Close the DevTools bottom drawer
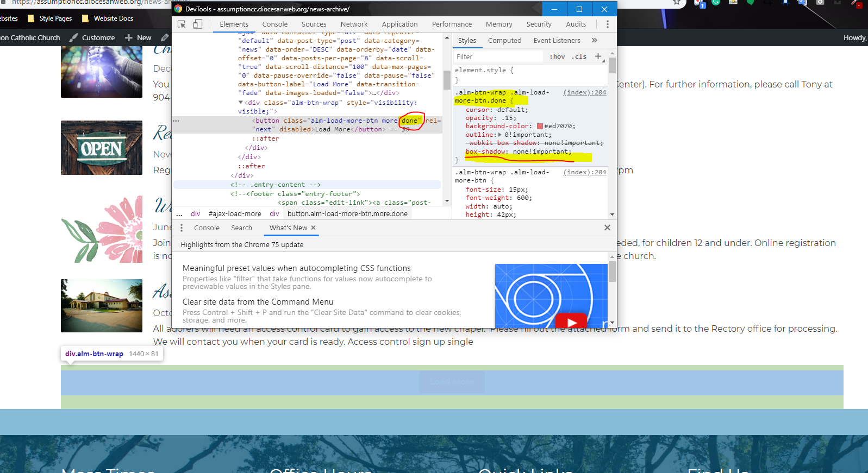The image size is (868, 473). click(607, 228)
